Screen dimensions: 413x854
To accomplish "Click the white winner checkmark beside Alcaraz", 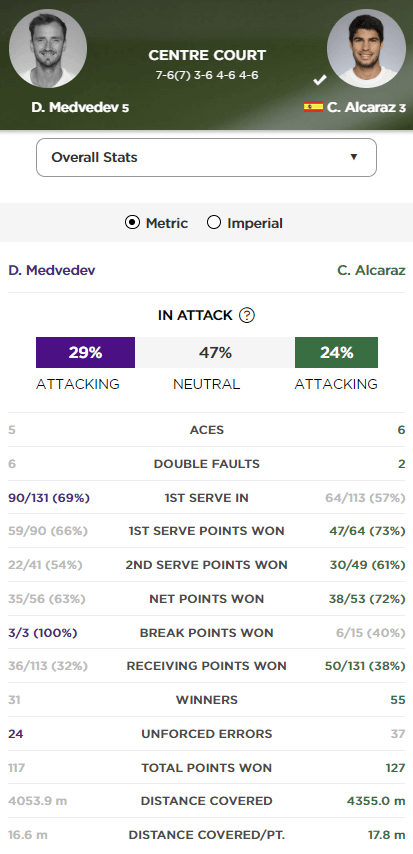I will (320, 80).
